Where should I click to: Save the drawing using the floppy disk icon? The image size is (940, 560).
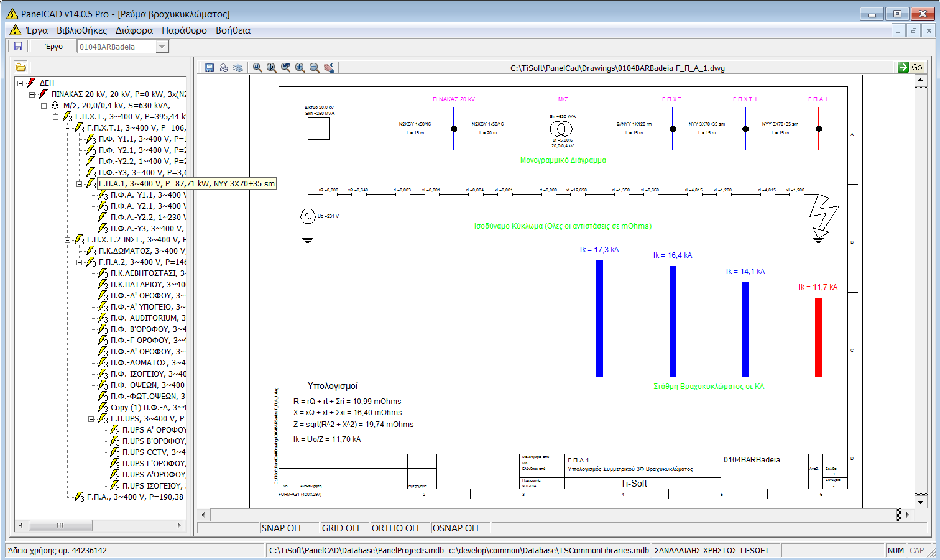tap(210, 68)
